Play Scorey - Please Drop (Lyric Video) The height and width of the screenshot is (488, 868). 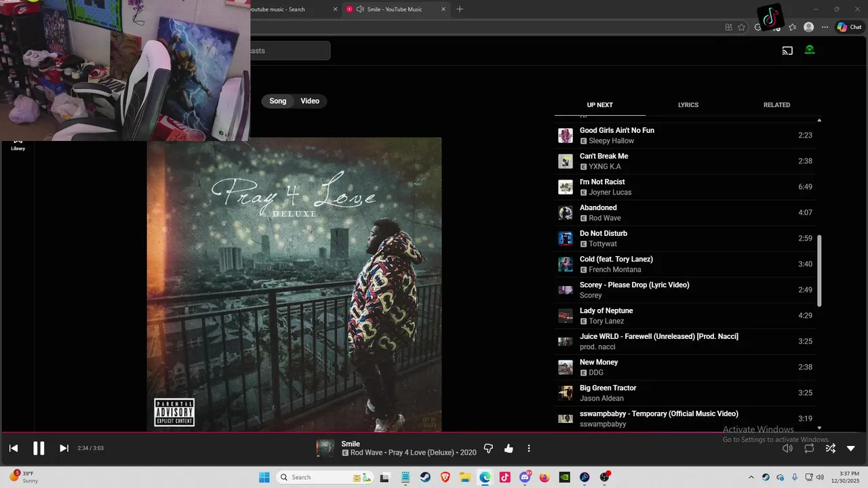click(x=686, y=290)
